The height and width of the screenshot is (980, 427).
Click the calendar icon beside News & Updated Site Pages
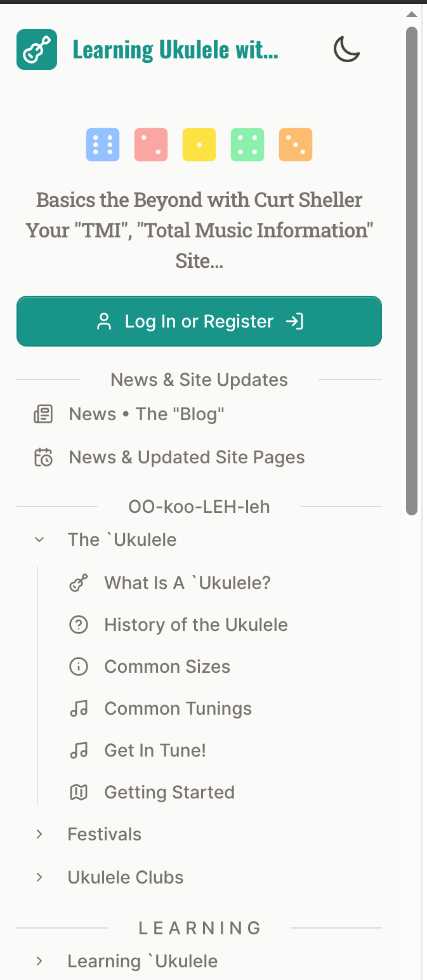coord(42,457)
